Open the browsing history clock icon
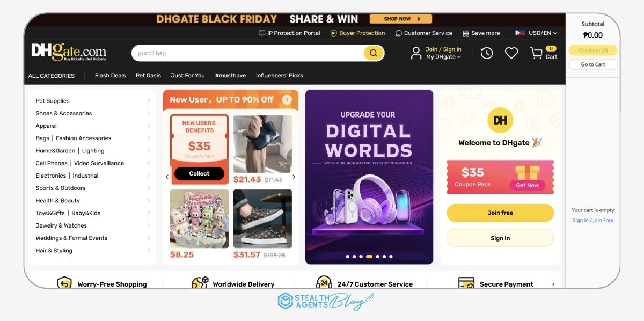Screen dimensions: 644x321 (487, 53)
